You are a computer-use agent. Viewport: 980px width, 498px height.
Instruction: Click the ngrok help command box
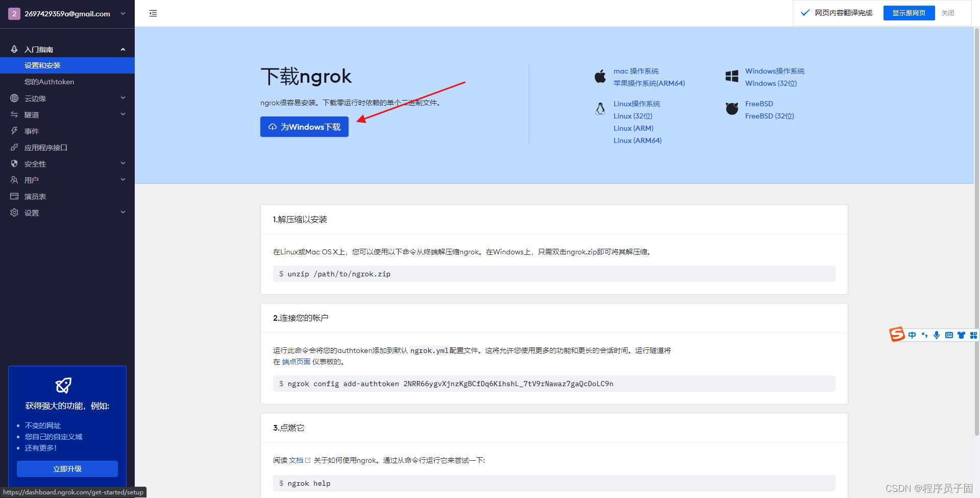(x=554, y=483)
